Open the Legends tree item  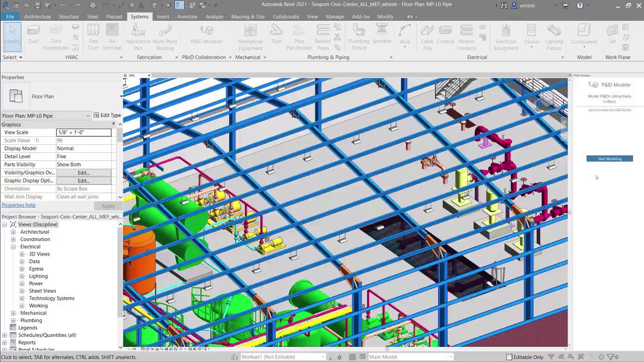coord(28,328)
